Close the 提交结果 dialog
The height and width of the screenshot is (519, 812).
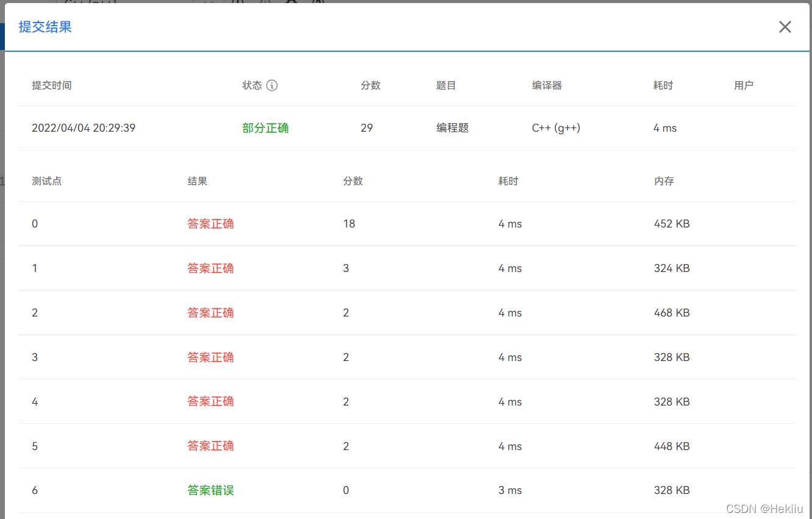click(x=785, y=27)
